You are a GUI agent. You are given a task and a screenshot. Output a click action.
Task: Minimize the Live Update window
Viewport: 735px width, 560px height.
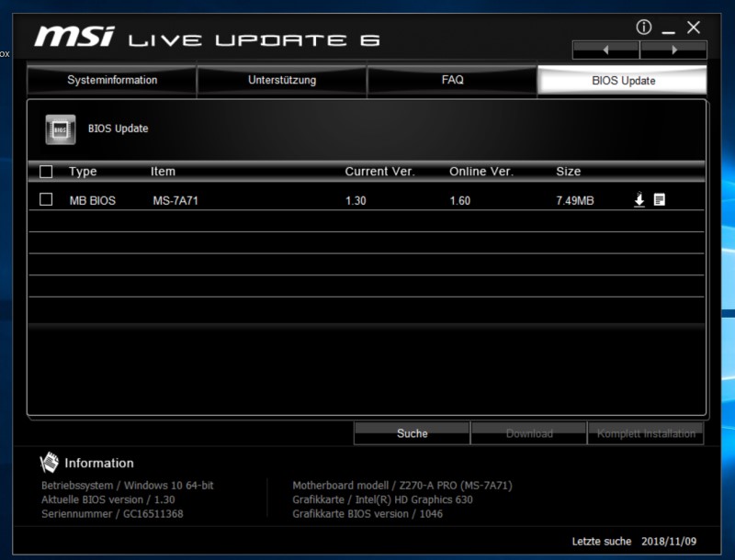pos(669,32)
